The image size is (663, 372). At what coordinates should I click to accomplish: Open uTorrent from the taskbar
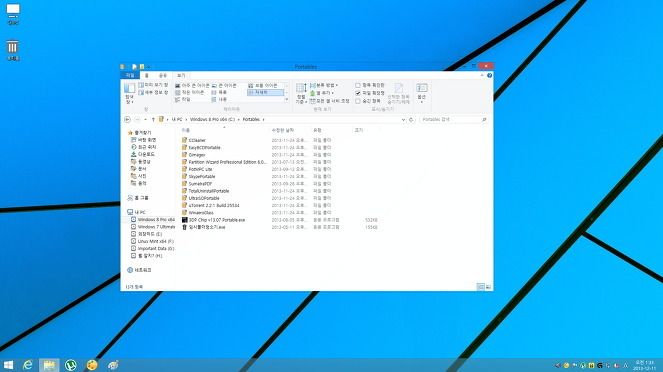click(71, 364)
